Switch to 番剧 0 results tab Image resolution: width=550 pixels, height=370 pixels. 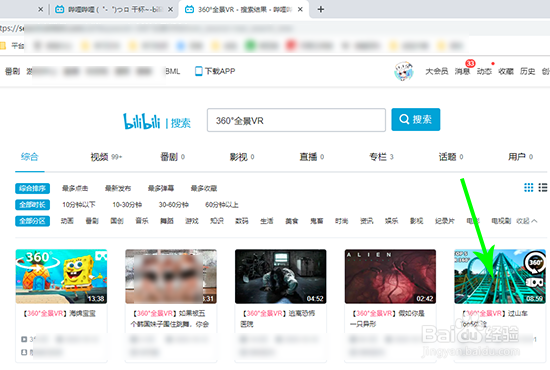click(x=173, y=157)
